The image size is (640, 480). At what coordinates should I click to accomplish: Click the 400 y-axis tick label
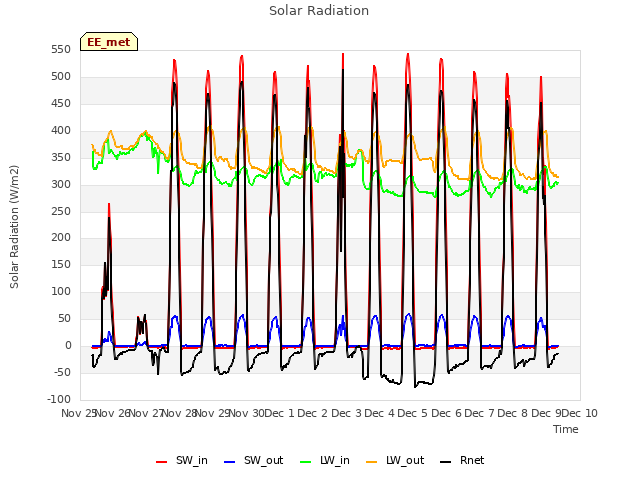[x=61, y=131]
